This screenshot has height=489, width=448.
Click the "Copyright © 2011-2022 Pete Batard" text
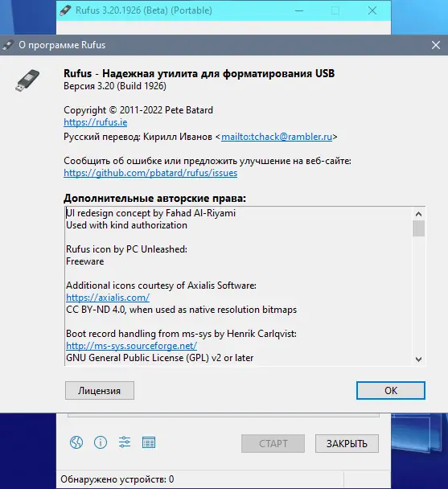click(138, 110)
